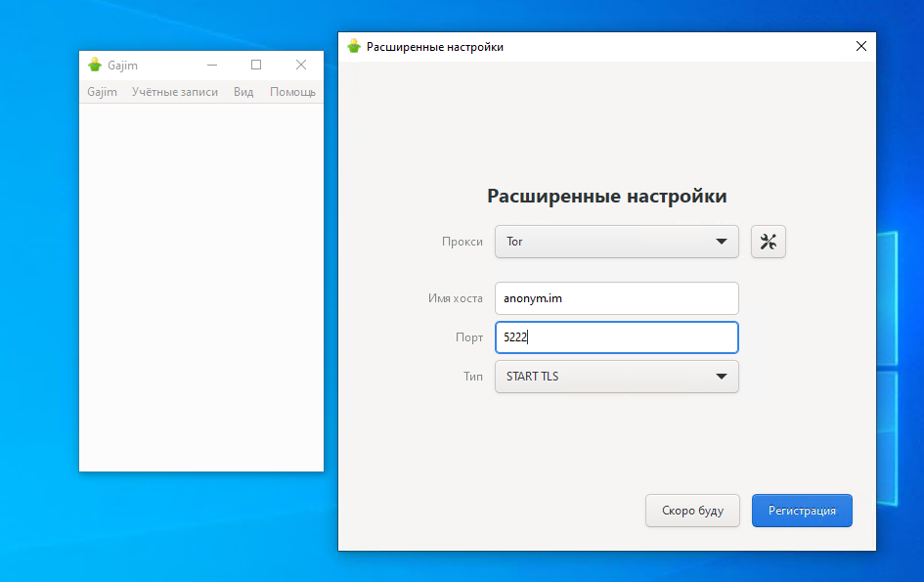
Task: Open proxy settings via the wrench icon
Action: 768,242
